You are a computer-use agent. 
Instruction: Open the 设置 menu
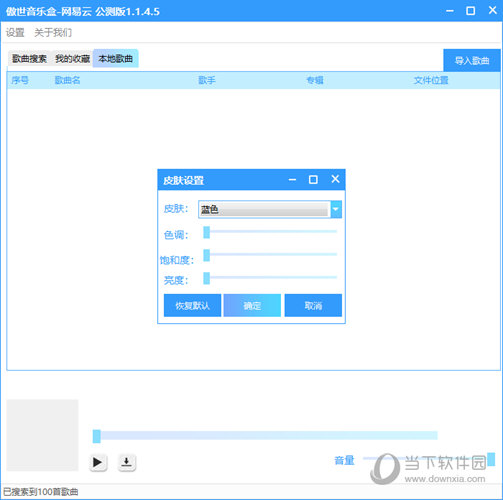coord(15,33)
